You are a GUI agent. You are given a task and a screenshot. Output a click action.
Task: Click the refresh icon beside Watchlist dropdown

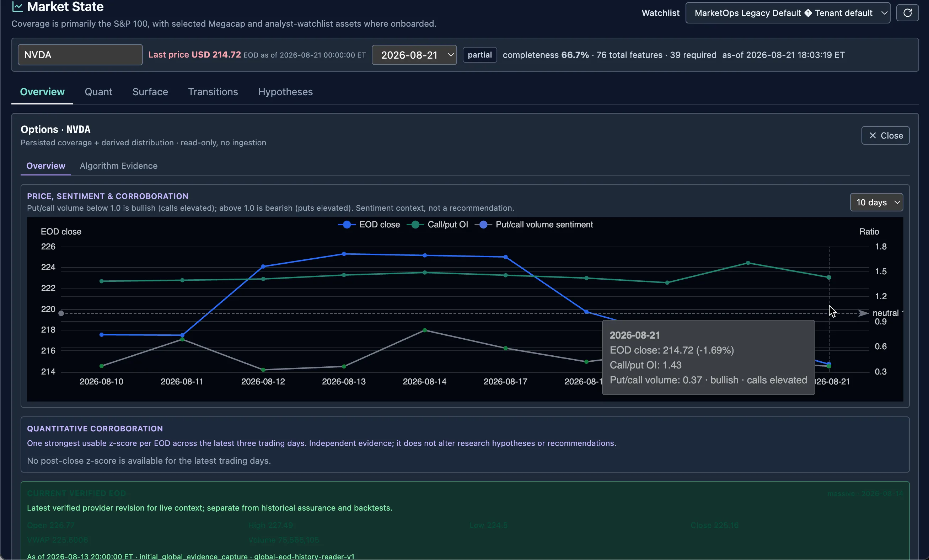(907, 13)
